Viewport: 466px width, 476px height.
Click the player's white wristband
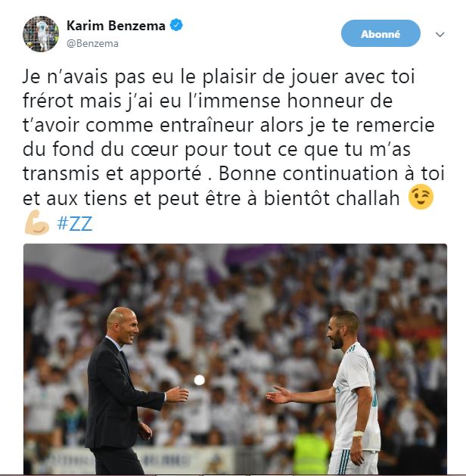358,434
